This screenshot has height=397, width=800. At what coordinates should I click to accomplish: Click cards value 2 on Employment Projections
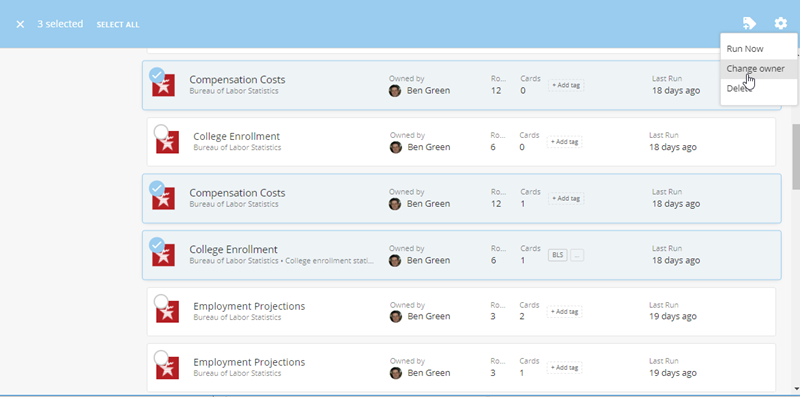[522, 316]
